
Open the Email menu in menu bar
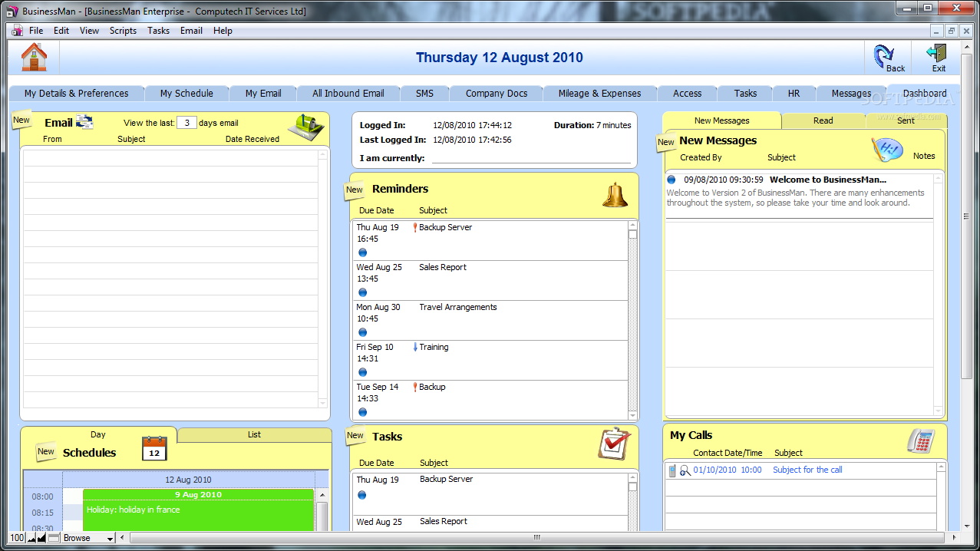point(191,31)
